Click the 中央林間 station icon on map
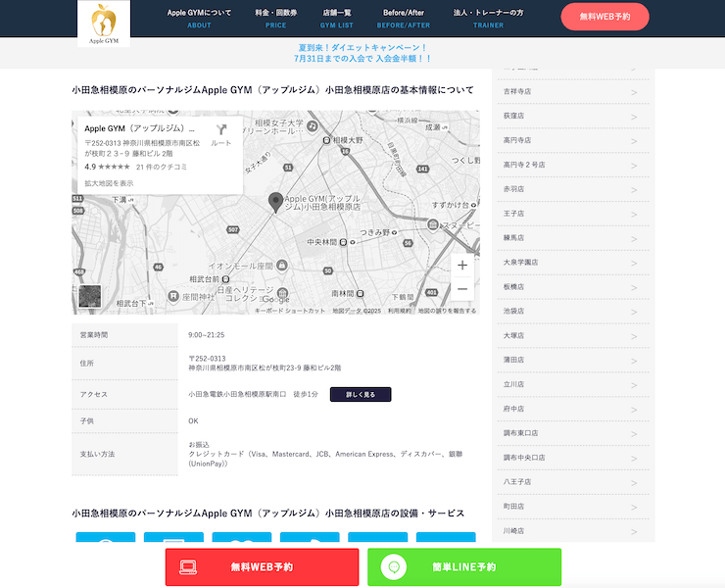Image resolution: width=725 pixels, height=588 pixels. click(343, 242)
